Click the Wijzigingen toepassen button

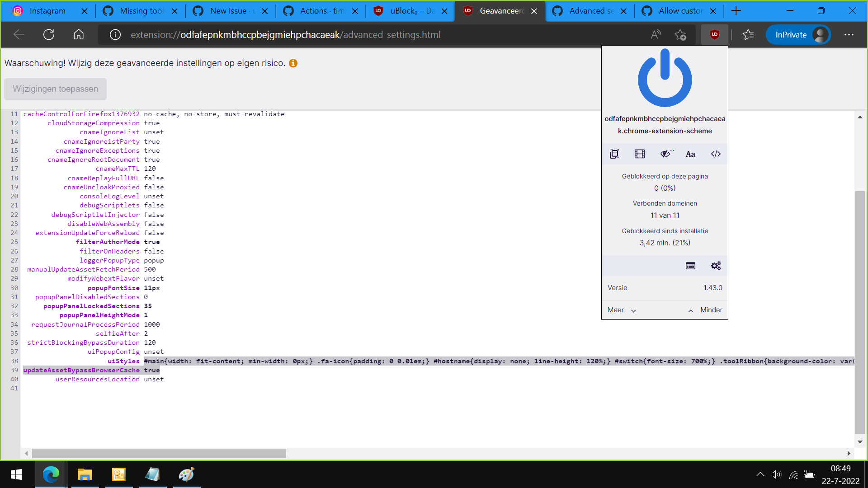55,89
